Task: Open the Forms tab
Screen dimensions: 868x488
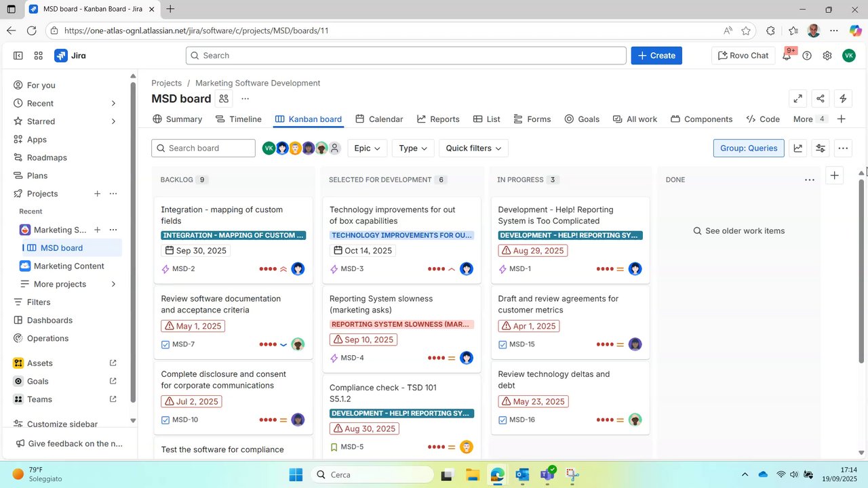Action: click(532, 119)
